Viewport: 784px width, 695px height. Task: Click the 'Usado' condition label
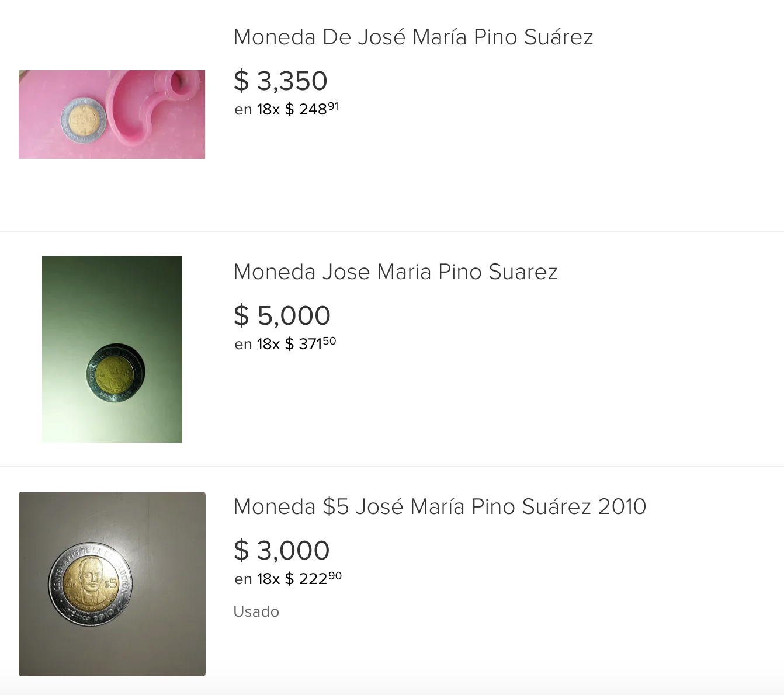pos(256,611)
